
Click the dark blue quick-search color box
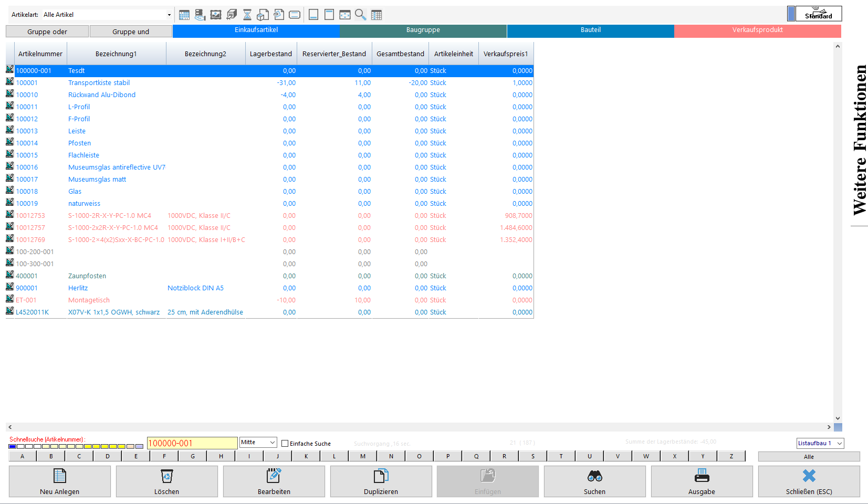[x=13, y=447]
